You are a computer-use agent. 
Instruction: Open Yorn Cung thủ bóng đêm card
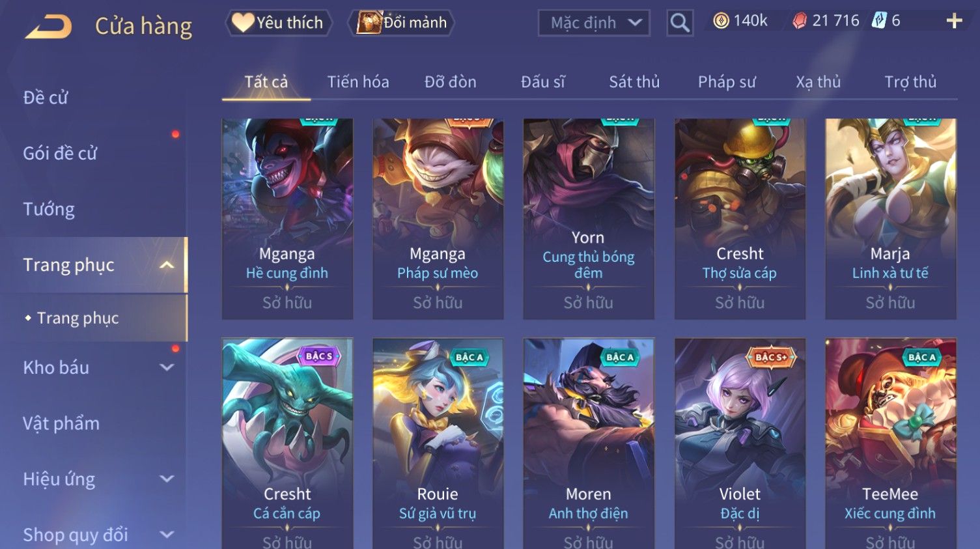[589, 219]
